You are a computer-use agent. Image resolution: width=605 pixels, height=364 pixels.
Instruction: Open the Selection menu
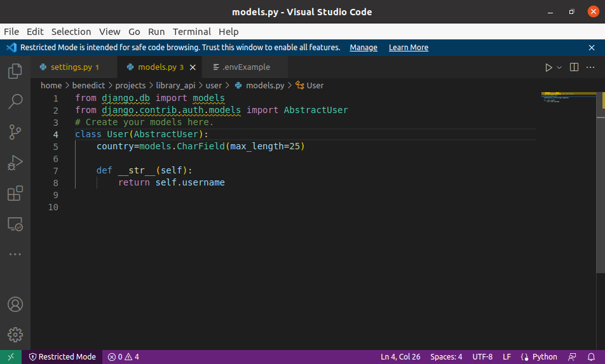pyautogui.click(x=71, y=32)
